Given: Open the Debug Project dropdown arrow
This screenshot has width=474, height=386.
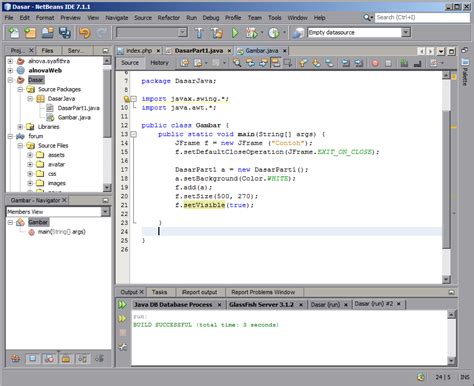Looking at the screenshot, I should click(x=261, y=33).
